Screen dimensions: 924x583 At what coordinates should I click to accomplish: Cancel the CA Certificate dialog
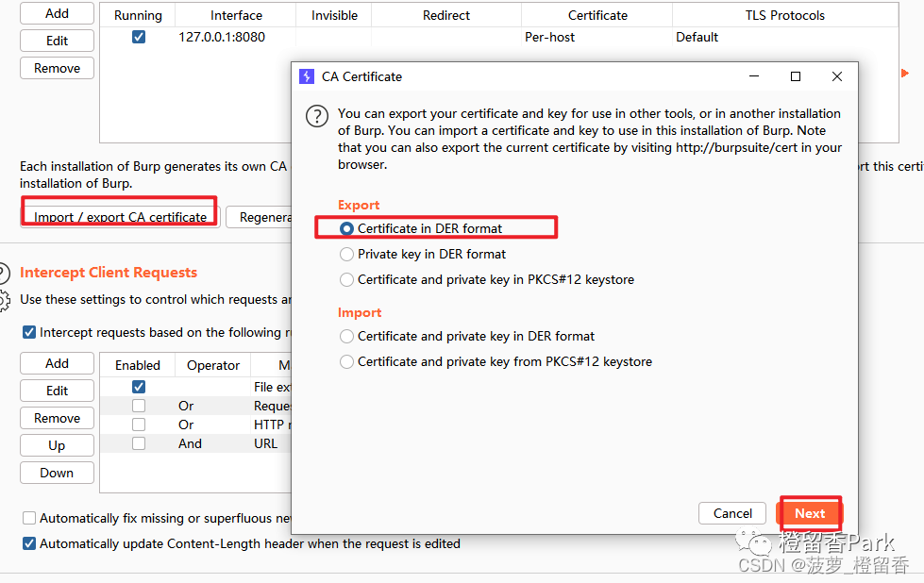tap(732, 513)
